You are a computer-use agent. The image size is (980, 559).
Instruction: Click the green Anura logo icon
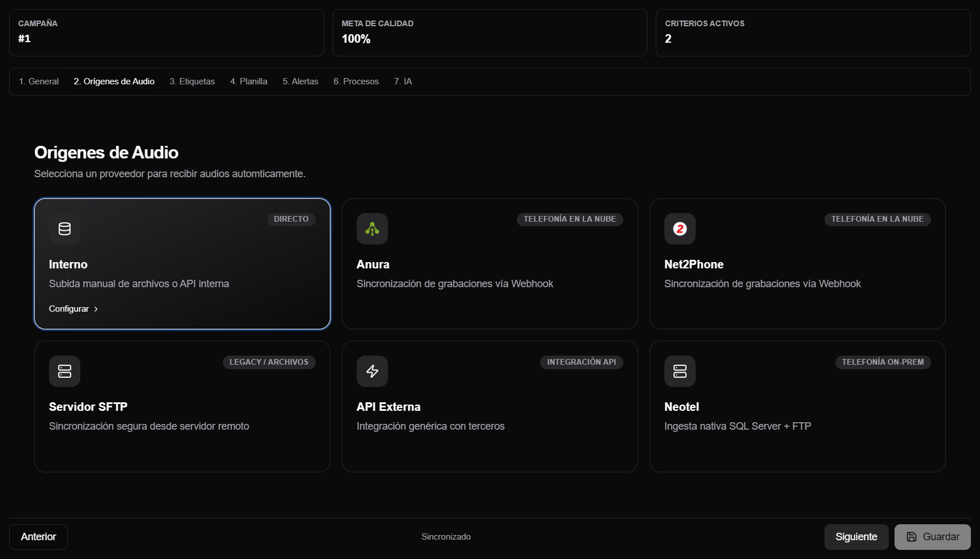tap(372, 229)
